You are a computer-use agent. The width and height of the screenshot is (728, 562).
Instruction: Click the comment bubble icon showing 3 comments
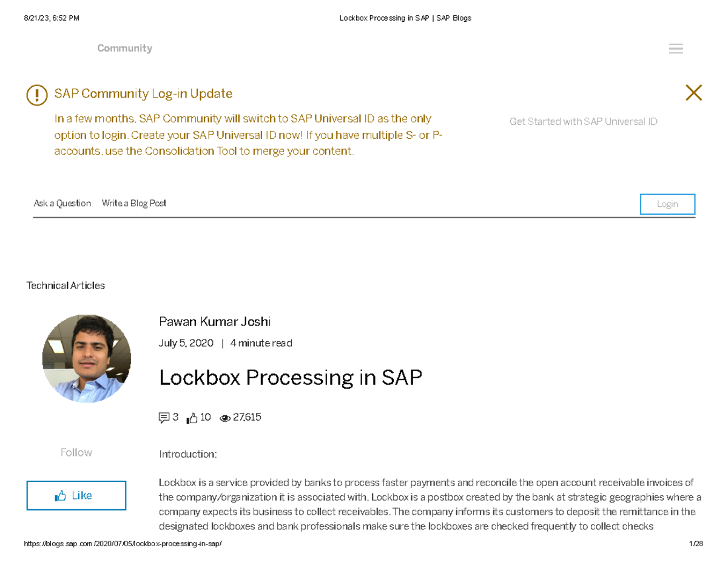(164, 417)
